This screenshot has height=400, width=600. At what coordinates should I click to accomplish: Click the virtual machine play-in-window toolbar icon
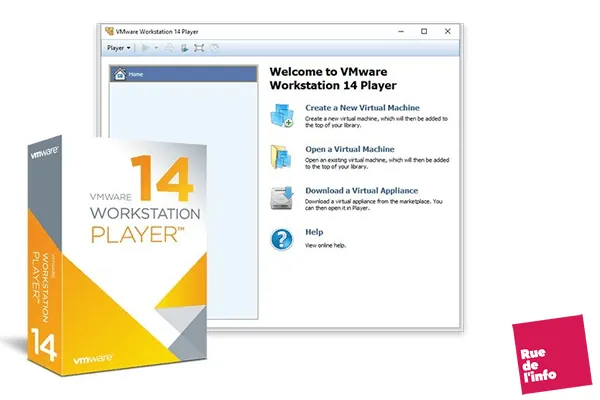pos(184,48)
